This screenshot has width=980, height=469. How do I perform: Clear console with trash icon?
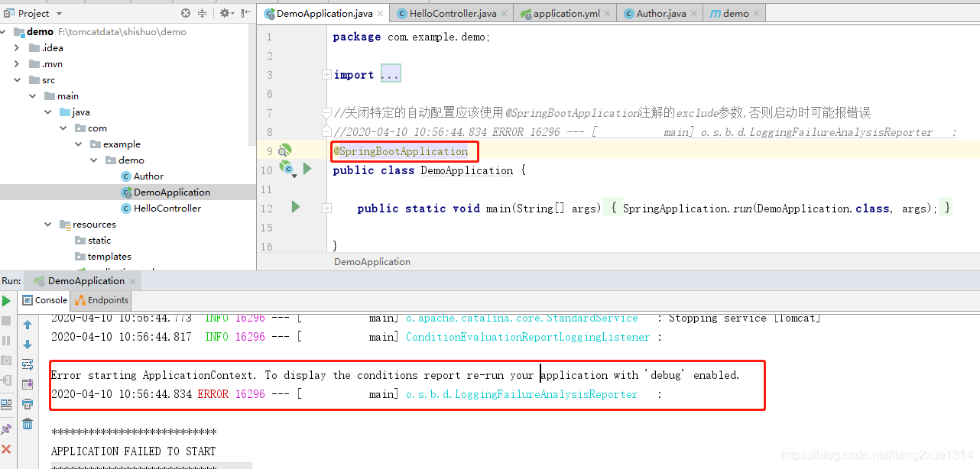click(x=28, y=424)
